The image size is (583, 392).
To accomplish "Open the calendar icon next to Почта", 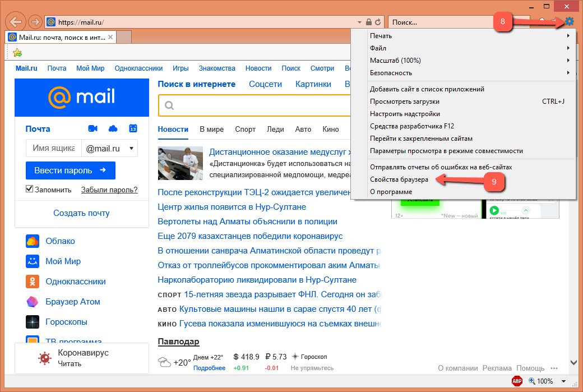I will [133, 128].
